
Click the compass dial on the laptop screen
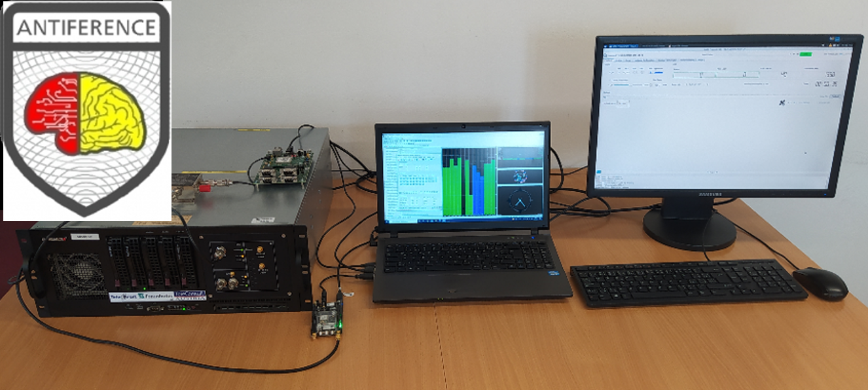pos(520,202)
